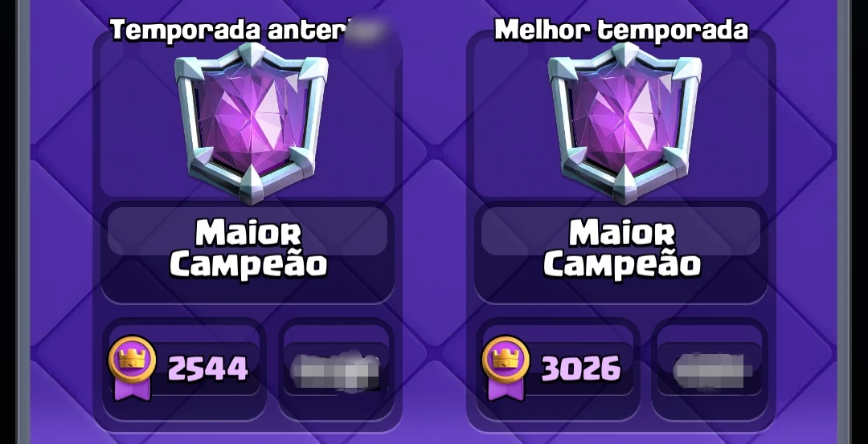The width and height of the screenshot is (868, 444).
Task: Click the "Temporada anterior" heading
Action: [x=249, y=31]
